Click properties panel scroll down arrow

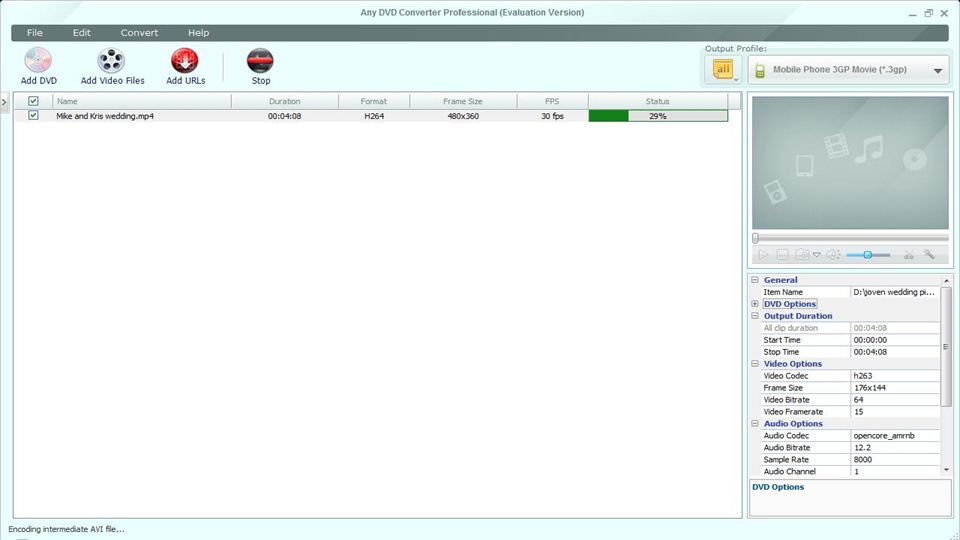pyautogui.click(x=947, y=470)
